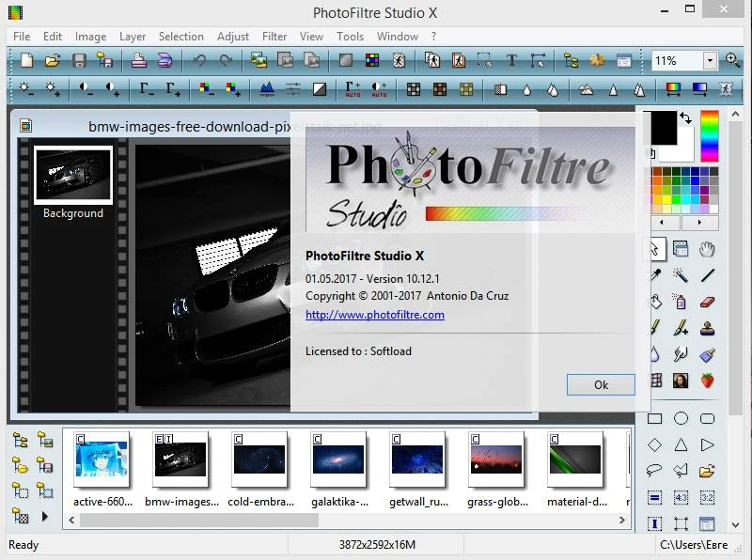Click Ok in the About dialog
752x560 pixels.
pos(601,385)
